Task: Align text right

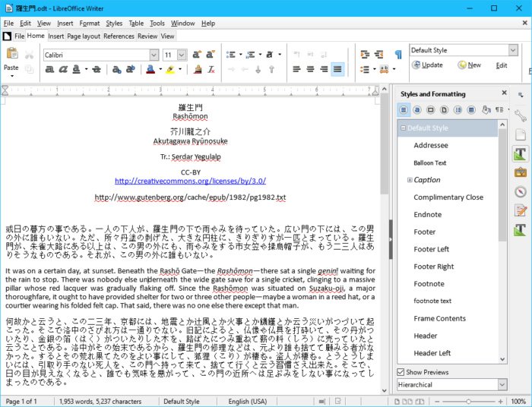Action: pyautogui.click(x=324, y=69)
